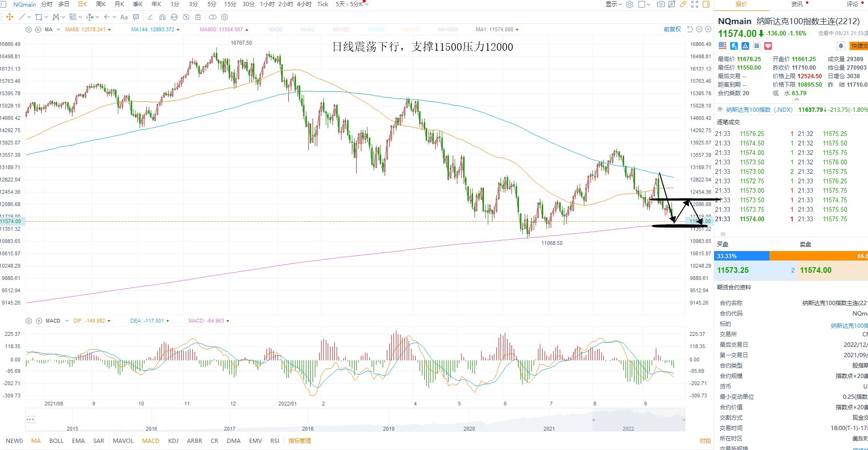Open the MACD indicator type dropdown
The height and width of the screenshot is (450, 868).
click(x=67, y=321)
